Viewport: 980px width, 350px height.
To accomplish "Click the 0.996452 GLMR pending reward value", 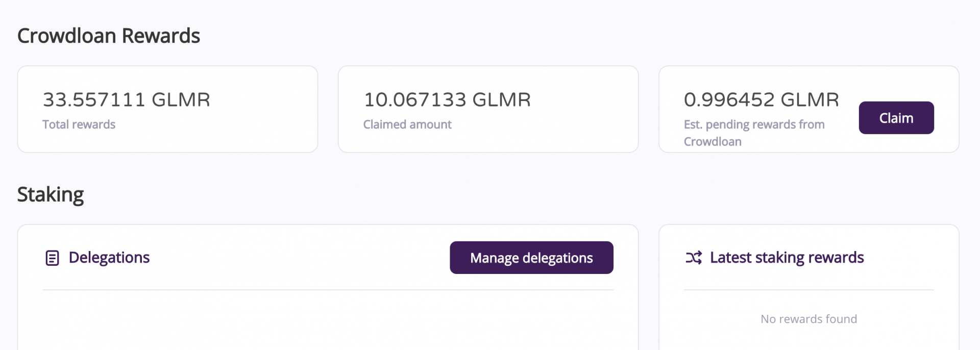I will (762, 99).
